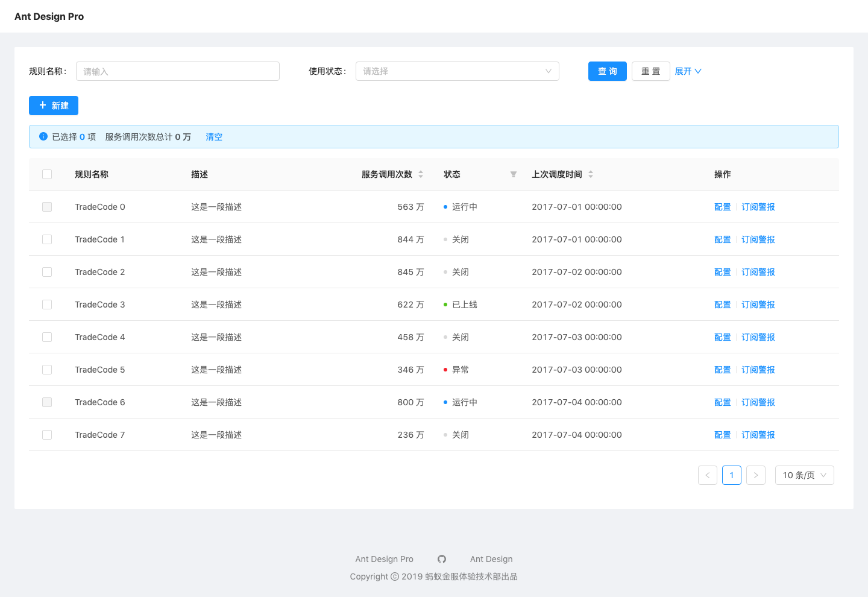Click 订阅警报 for TradeCode 1
The width and height of the screenshot is (868, 597).
pyautogui.click(x=758, y=239)
